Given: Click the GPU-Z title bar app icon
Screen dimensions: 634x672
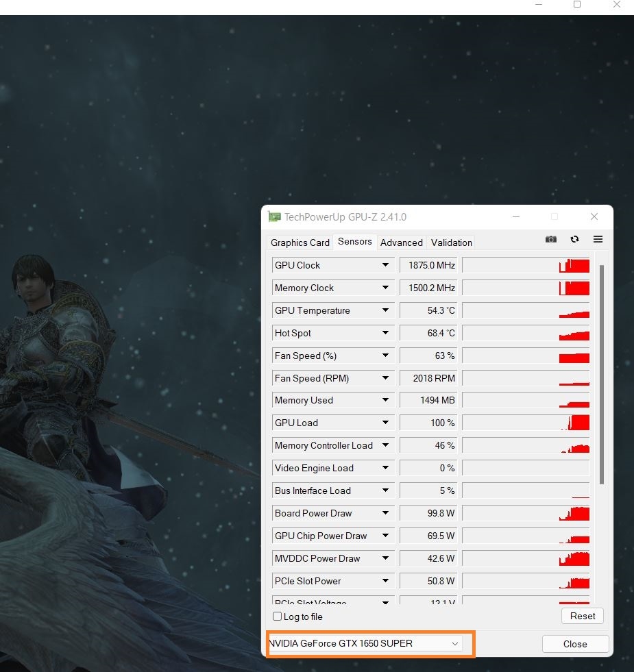Looking at the screenshot, I should tap(274, 217).
